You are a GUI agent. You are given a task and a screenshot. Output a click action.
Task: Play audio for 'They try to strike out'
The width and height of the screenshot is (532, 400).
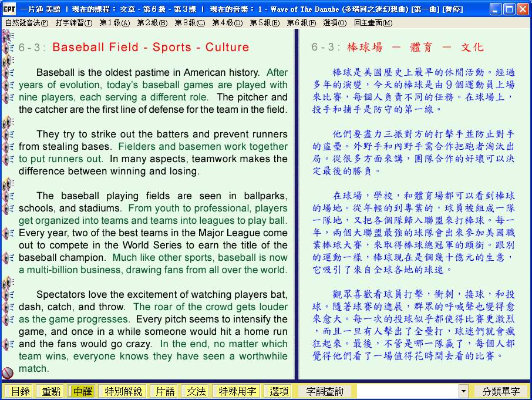click(x=8, y=134)
